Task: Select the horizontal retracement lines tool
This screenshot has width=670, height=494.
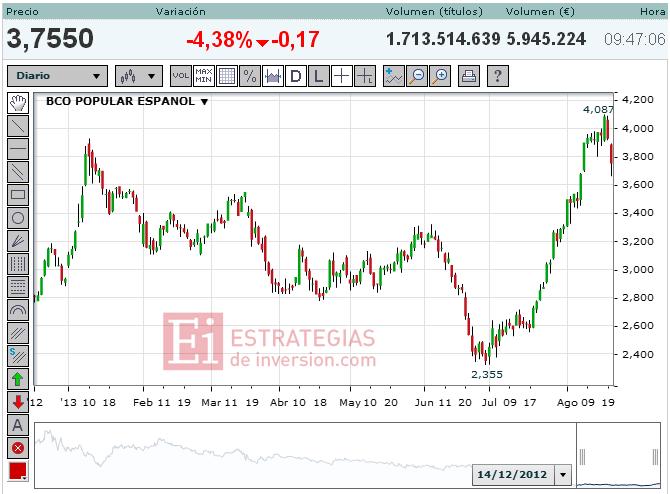Action: point(18,287)
